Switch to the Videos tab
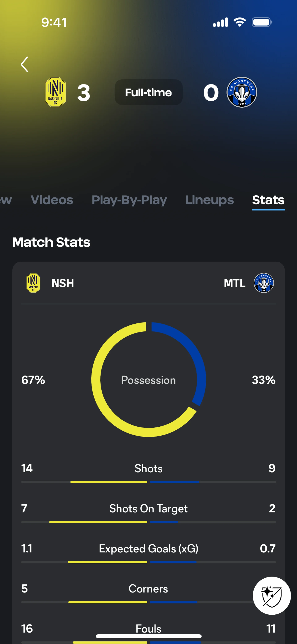This screenshot has height=644, width=297. [x=52, y=200]
